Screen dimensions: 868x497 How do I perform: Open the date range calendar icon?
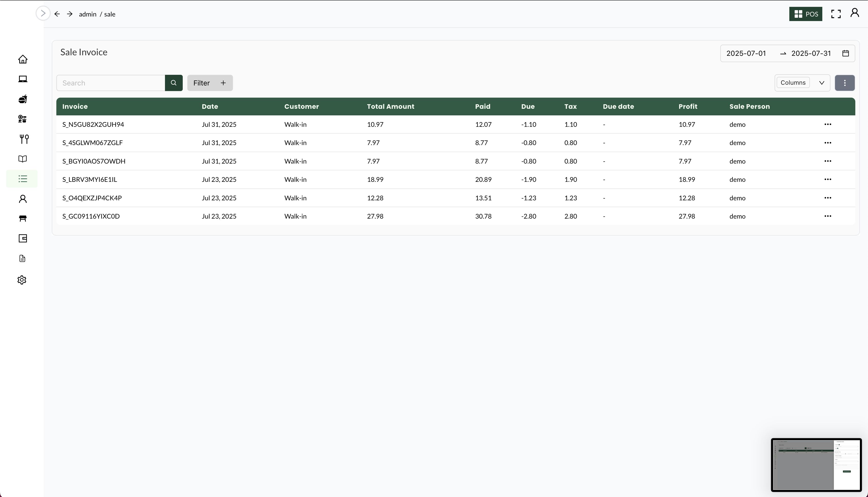click(845, 53)
